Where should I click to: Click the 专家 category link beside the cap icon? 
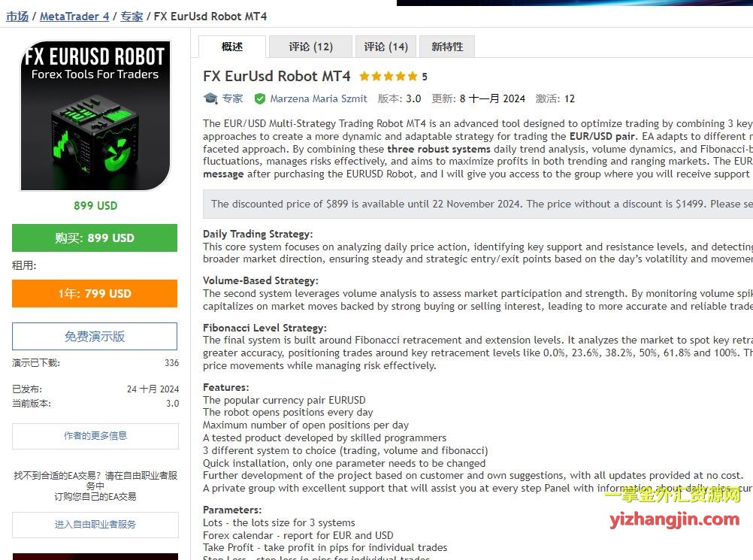coord(232,99)
